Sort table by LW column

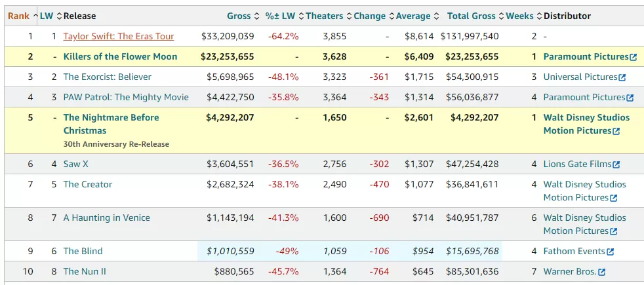pos(50,16)
